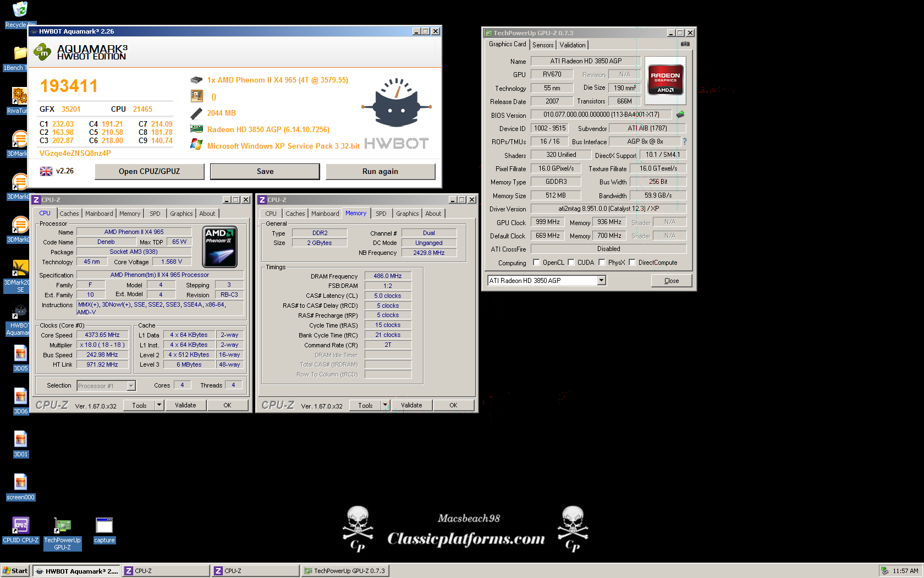Click Start button on taskbar
The width and height of the screenshot is (924, 578).
point(15,571)
